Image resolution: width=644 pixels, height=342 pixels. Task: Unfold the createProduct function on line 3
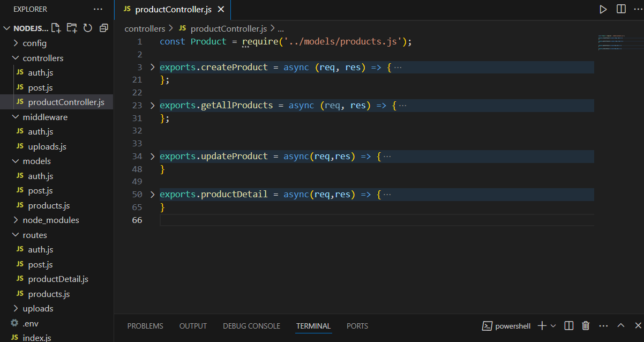[152, 67]
